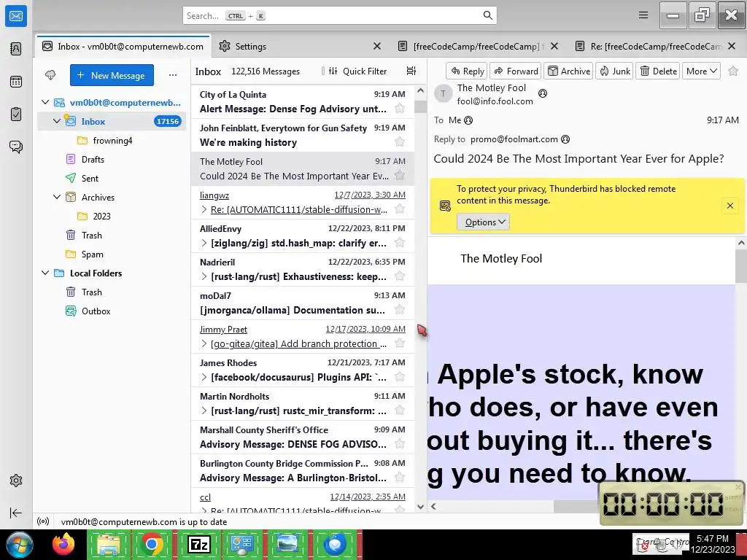Toggle star on moDal7 ollama message
This screenshot has width=747, height=560.
tap(400, 309)
